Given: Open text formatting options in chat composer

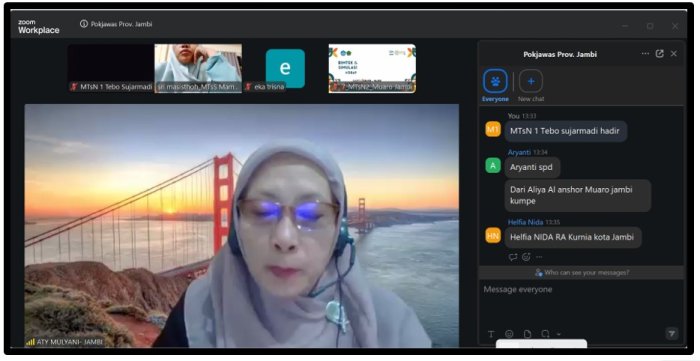Looking at the screenshot, I should (491, 334).
